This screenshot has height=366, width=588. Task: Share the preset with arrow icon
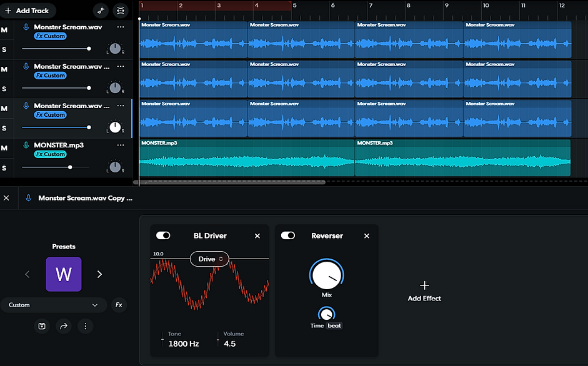point(64,326)
